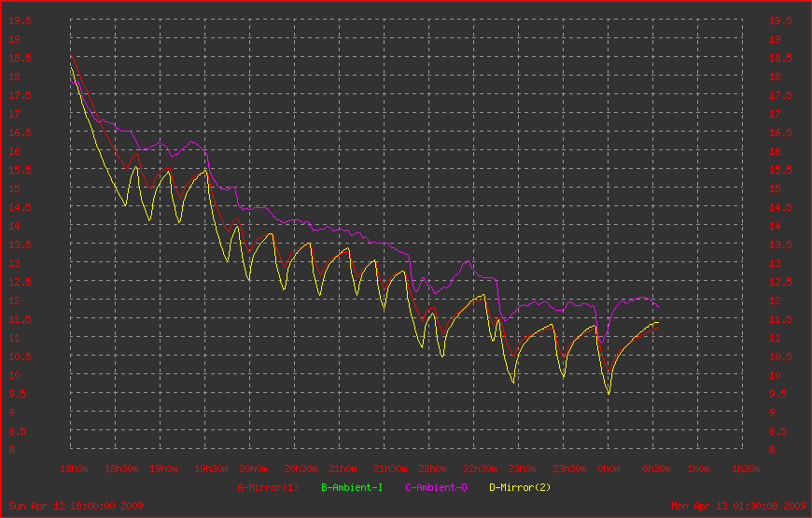Click the A-Mirror(1) legend label
812x518 pixels.
tap(268, 487)
